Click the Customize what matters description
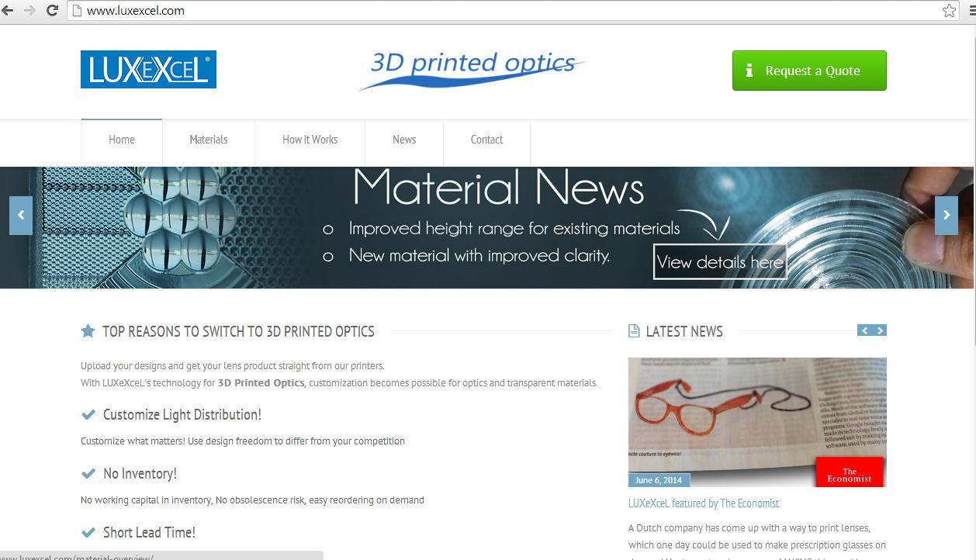 (x=243, y=441)
